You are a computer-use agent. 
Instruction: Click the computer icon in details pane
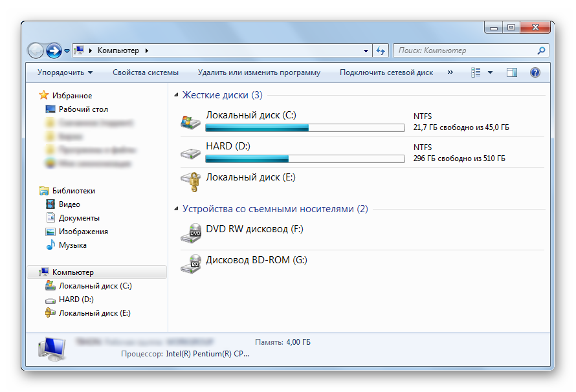[52, 349]
